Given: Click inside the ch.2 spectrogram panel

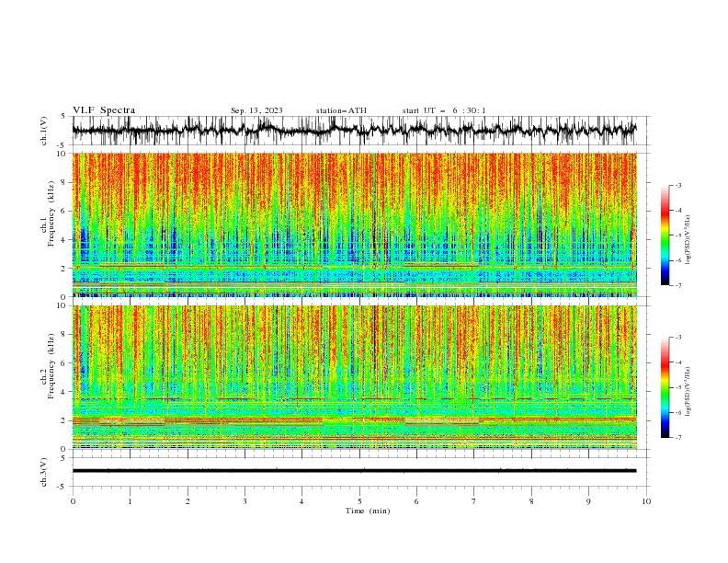Looking at the screenshot, I should [x=355, y=377].
